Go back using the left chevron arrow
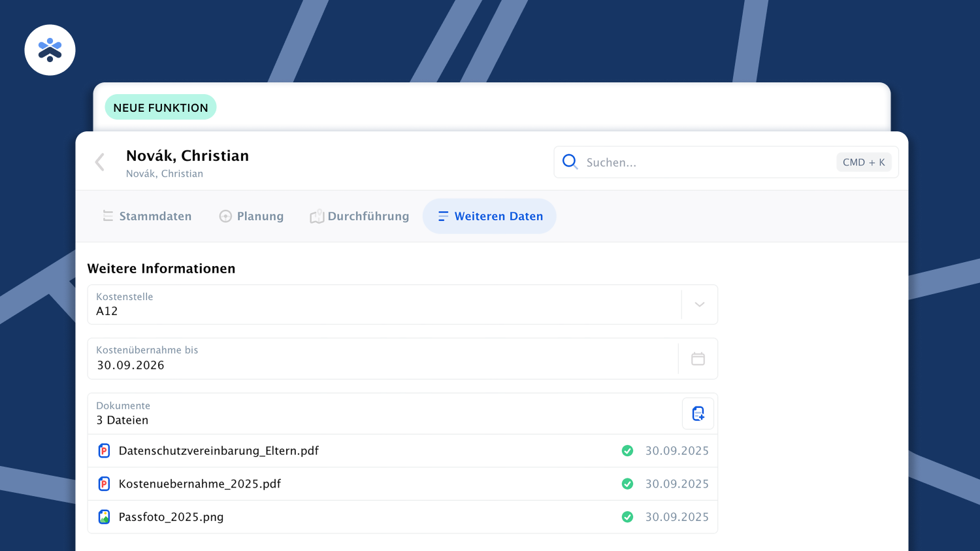The width and height of the screenshot is (980, 551). (x=100, y=162)
